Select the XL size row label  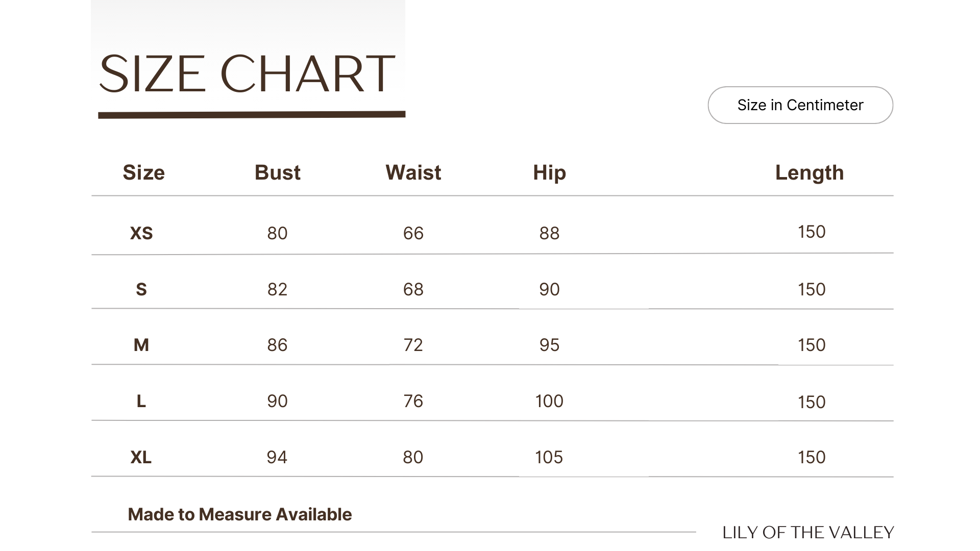(141, 457)
